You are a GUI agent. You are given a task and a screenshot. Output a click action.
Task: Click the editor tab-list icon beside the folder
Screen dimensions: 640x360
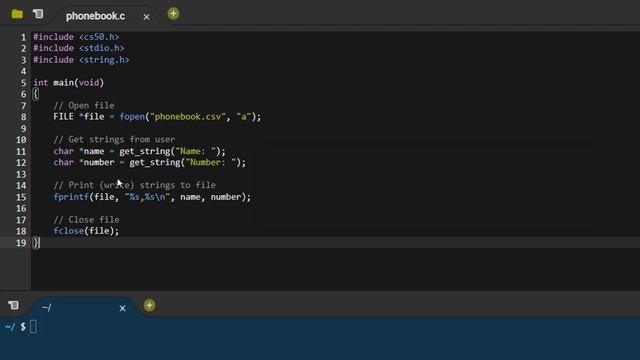[38, 14]
